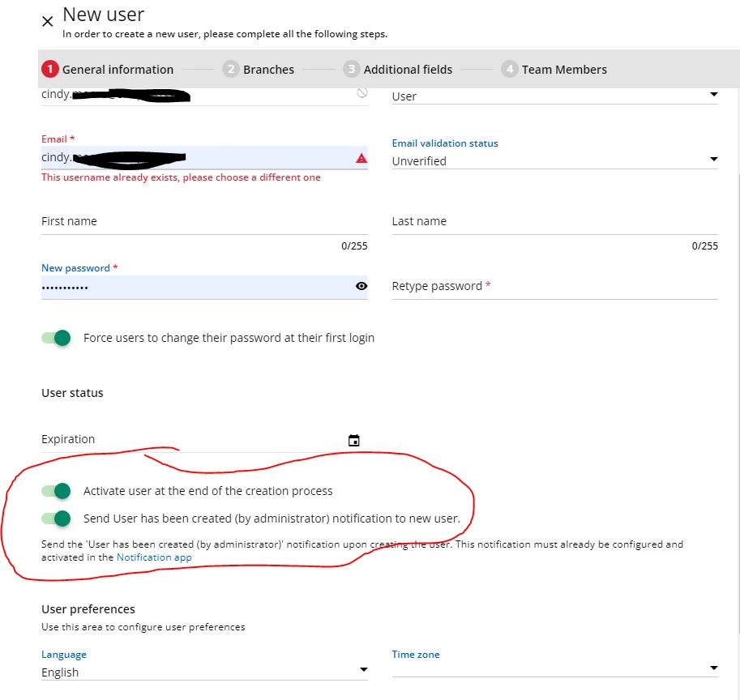Click step 1 General information circle
The width and height of the screenshot is (740, 700).
[50, 70]
